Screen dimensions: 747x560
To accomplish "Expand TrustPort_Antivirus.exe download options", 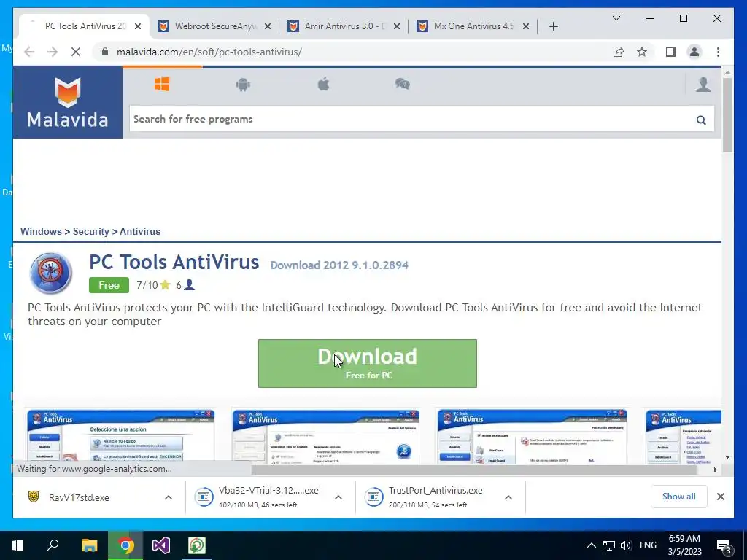I will [x=508, y=497].
